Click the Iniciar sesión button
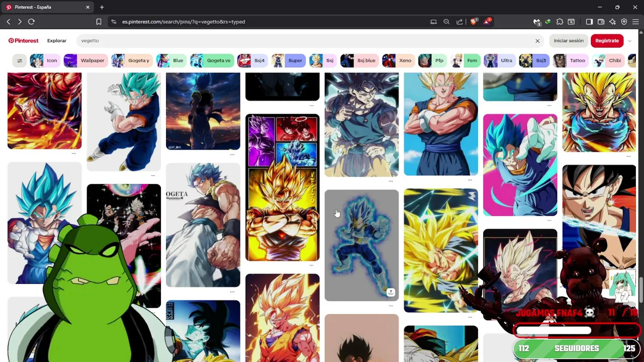644x362 pixels. click(x=569, y=41)
